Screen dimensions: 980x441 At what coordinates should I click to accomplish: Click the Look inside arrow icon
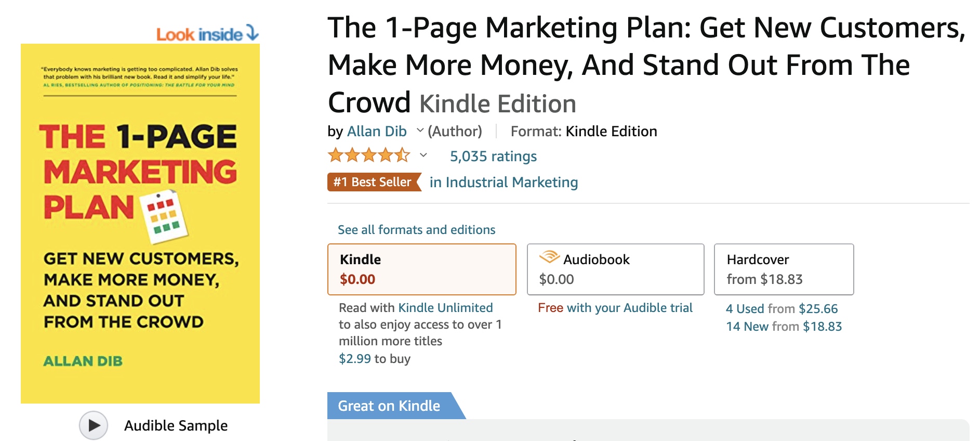point(252,33)
